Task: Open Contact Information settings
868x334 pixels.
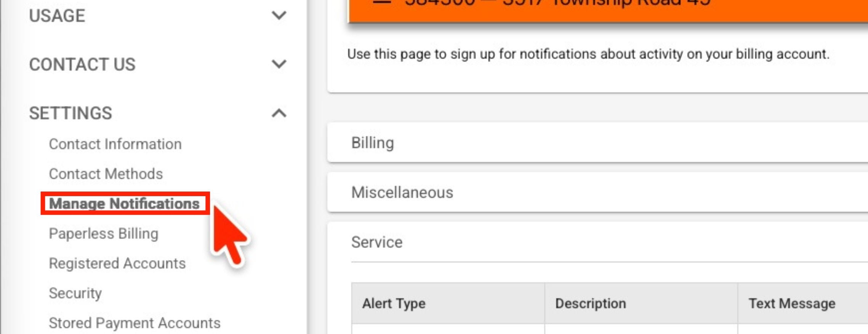Action: (115, 144)
